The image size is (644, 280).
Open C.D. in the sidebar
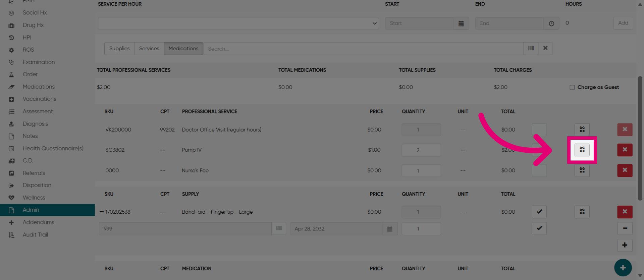coord(28,160)
